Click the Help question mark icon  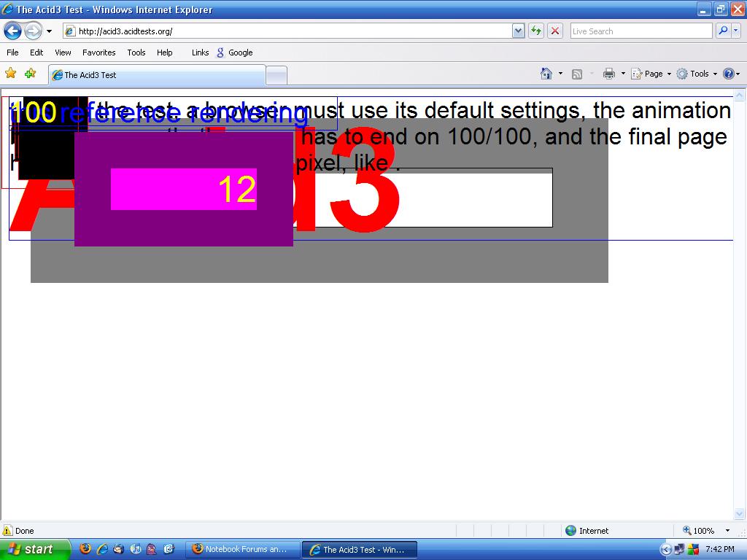point(729,74)
